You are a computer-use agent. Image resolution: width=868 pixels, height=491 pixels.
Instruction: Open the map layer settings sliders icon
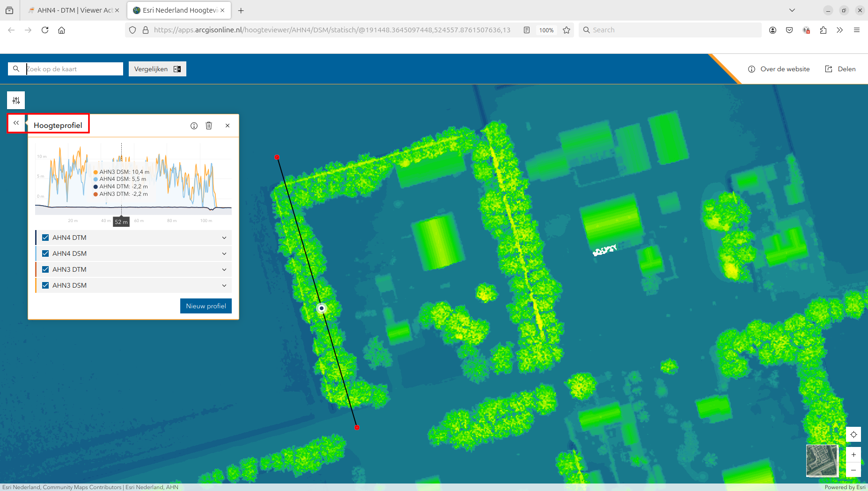16,100
